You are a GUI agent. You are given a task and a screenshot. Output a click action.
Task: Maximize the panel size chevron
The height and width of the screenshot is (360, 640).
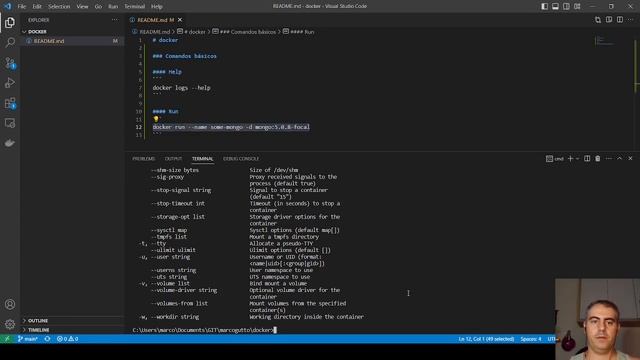[620, 158]
